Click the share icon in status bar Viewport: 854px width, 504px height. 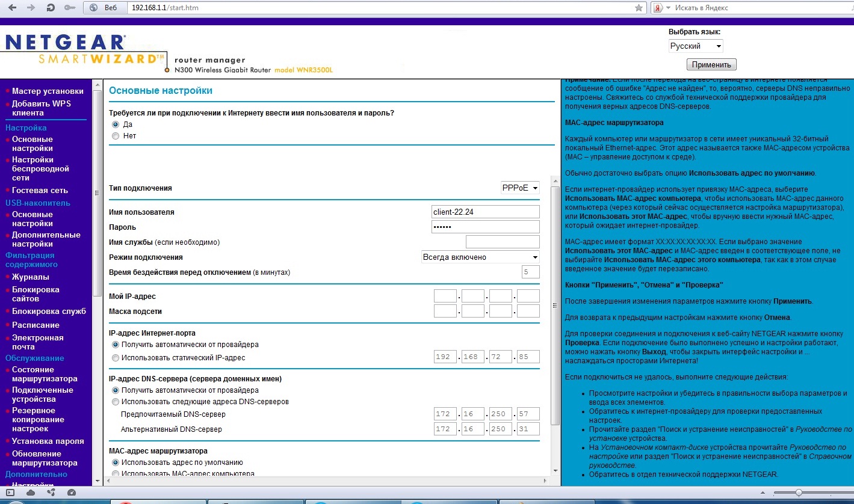pos(51,493)
